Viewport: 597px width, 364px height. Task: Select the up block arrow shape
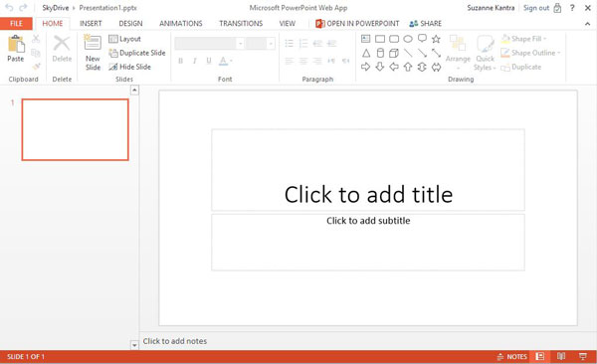408,67
